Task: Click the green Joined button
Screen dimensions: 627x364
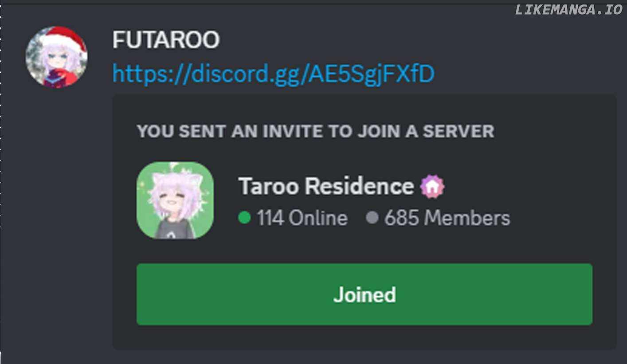Action: (364, 294)
